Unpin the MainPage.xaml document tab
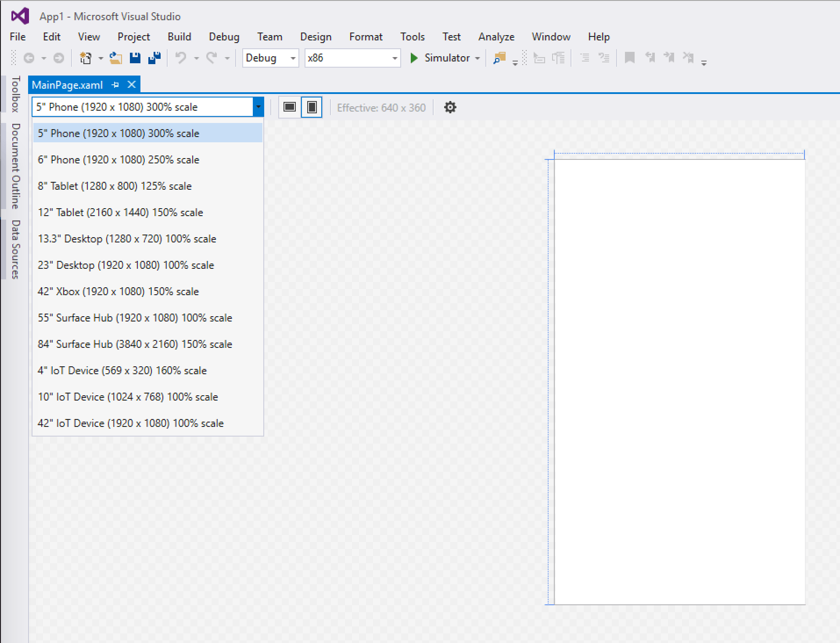 (x=115, y=85)
